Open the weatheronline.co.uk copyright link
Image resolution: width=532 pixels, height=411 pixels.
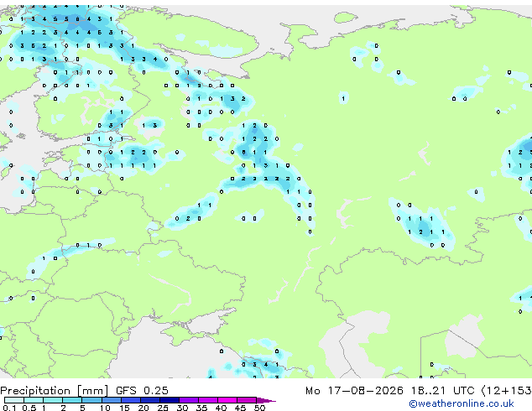pyautogui.click(x=462, y=403)
